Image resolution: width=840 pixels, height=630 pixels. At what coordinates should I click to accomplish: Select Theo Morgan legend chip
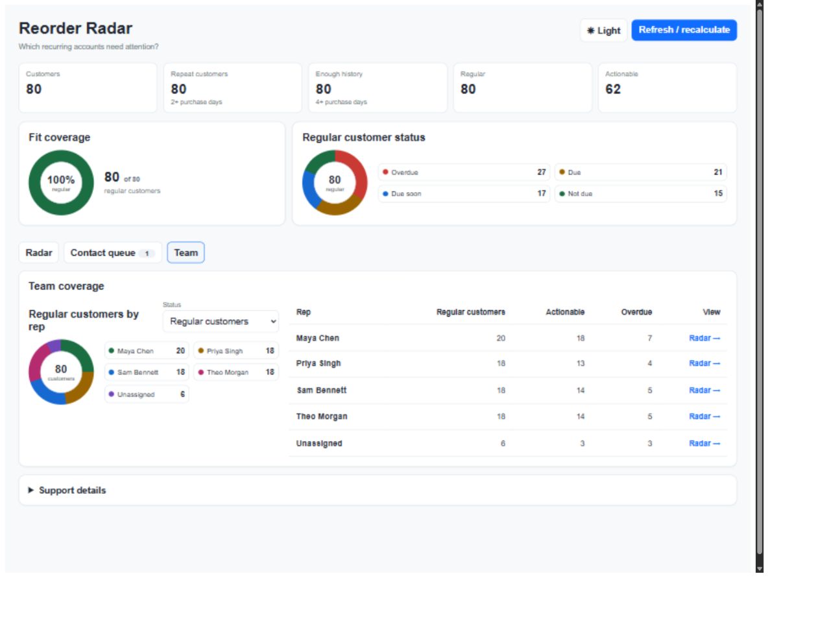coord(236,372)
